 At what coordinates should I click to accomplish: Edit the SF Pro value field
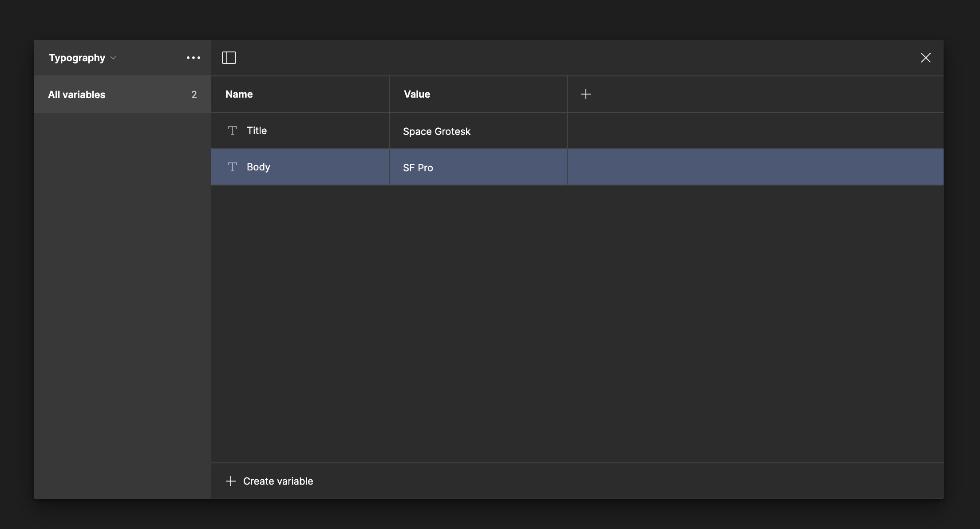418,168
